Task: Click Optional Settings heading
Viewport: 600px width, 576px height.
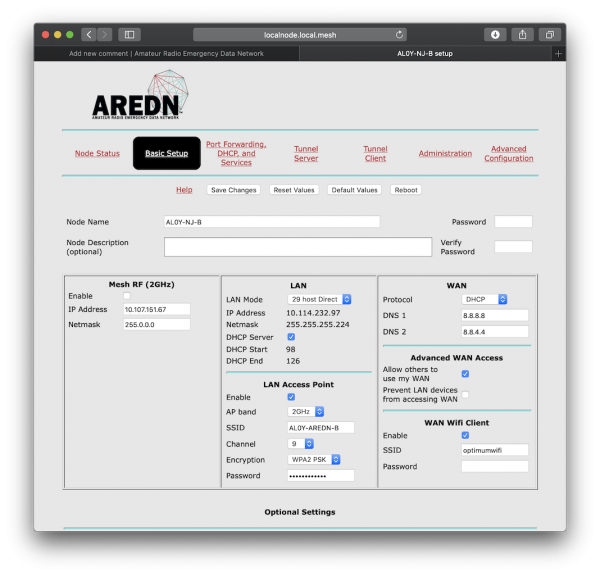Action: (300, 512)
